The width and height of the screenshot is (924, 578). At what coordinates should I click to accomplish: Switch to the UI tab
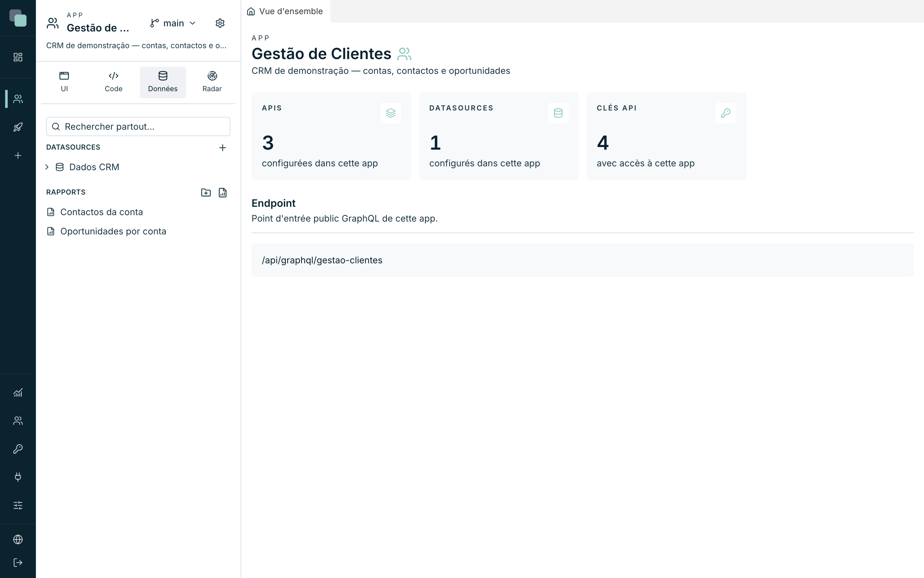(x=64, y=82)
